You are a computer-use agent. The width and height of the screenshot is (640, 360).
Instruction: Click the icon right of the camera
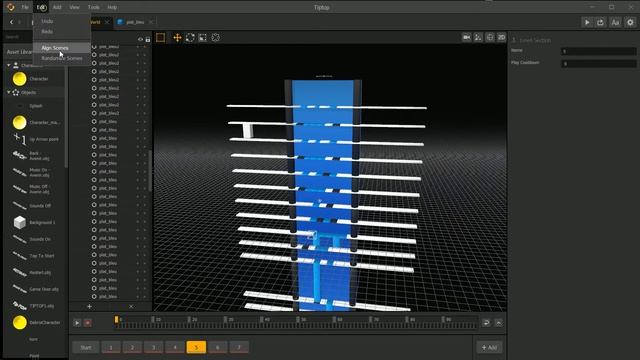478,37
